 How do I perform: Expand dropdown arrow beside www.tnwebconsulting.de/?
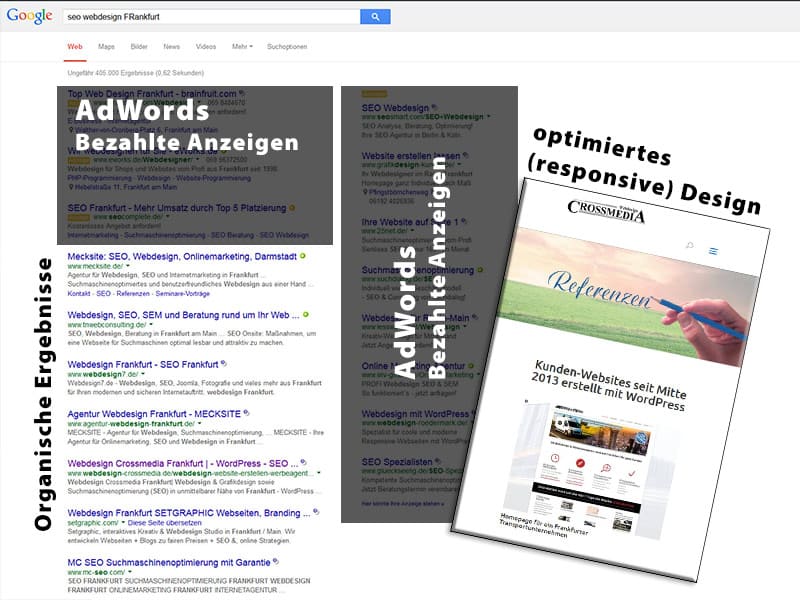pos(151,324)
